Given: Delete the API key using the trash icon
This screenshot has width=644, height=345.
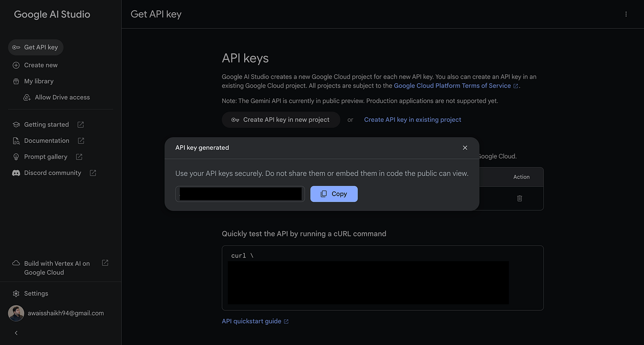Looking at the screenshot, I should click(519, 198).
